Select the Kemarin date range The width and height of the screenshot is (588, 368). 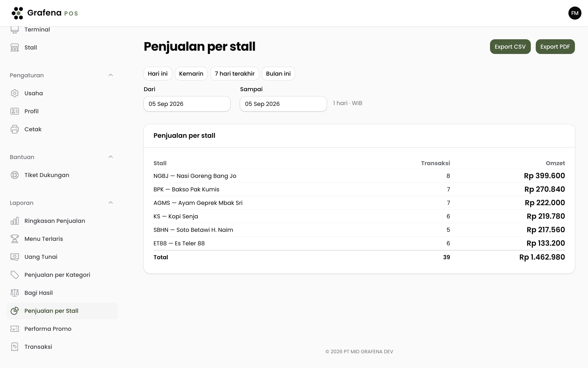coord(191,74)
